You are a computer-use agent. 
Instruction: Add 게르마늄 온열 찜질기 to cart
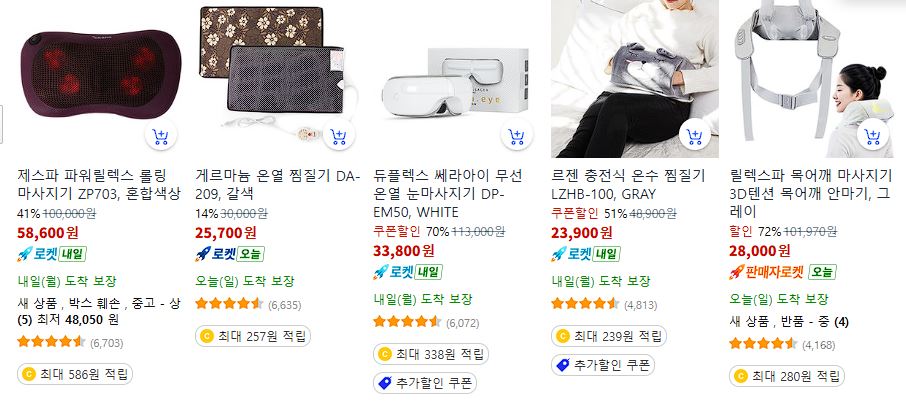pyautogui.click(x=339, y=136)
